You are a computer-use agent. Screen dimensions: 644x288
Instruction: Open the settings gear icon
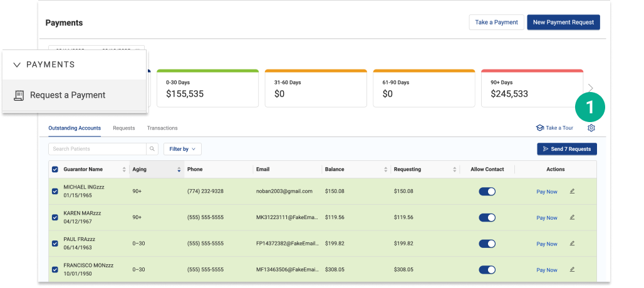click(591, 128)
